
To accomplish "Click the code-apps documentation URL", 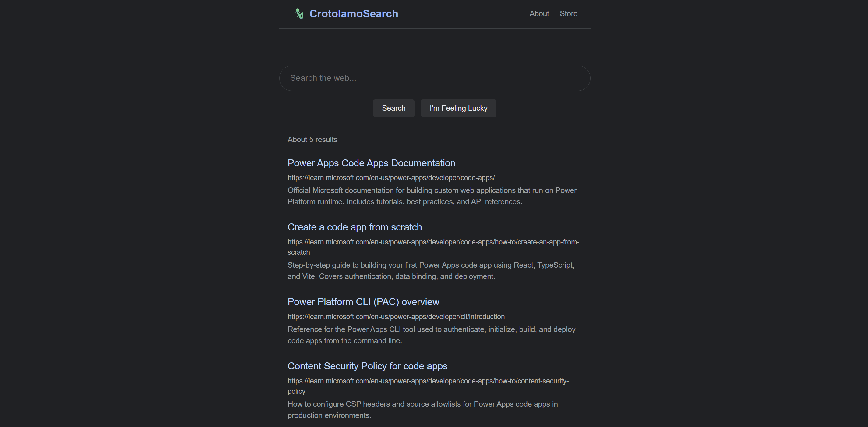I will [391, 178].
